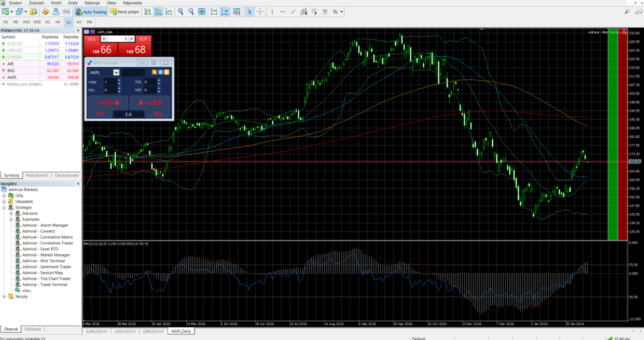Image resolution: width=644 pixels, height=340 pixels.
Task: Select the crosshair tool
Action: (x=260, y=12)
